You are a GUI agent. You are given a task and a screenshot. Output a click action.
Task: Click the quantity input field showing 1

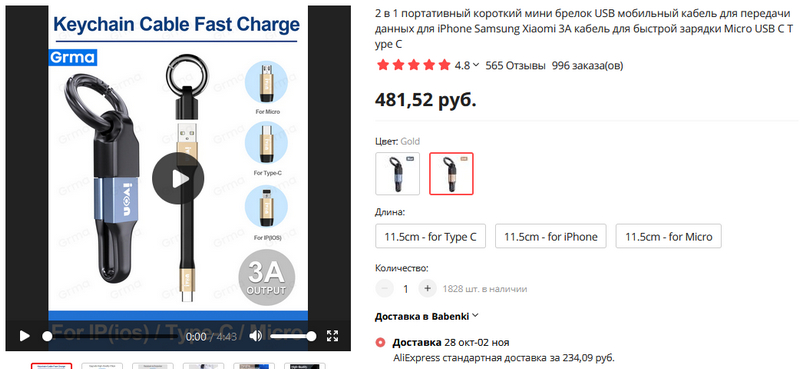tap(406, 289)
